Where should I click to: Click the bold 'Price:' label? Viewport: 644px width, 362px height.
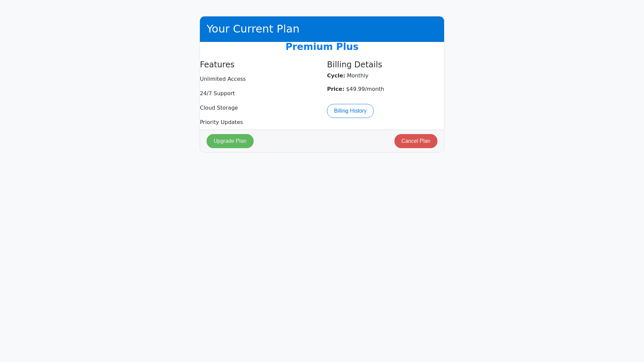click(x=335, y=89)
